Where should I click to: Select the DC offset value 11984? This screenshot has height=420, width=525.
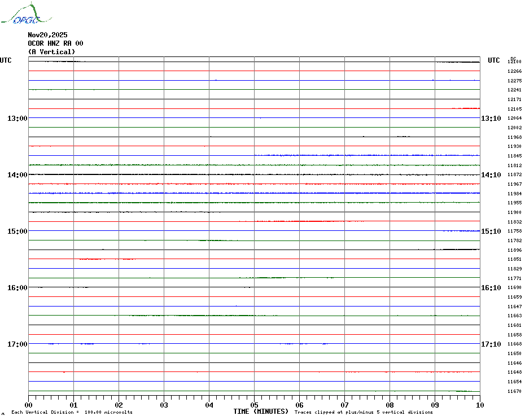[514, 194]
